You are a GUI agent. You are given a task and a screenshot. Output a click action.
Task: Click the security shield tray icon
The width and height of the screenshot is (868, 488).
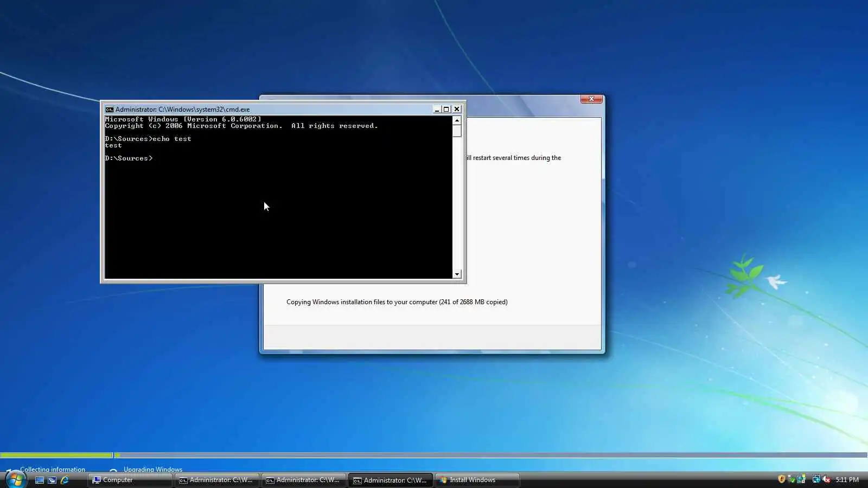click(781, 479)
